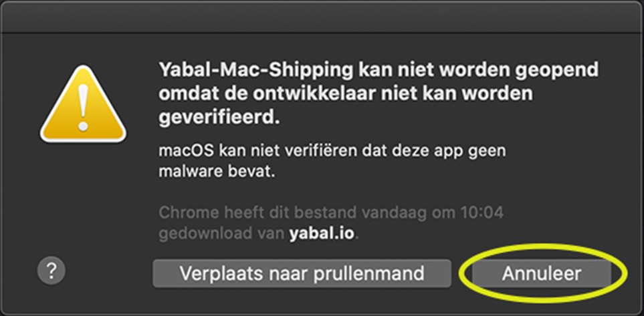
Task: Click the malware bevat text line
Action: coord(216,171)
